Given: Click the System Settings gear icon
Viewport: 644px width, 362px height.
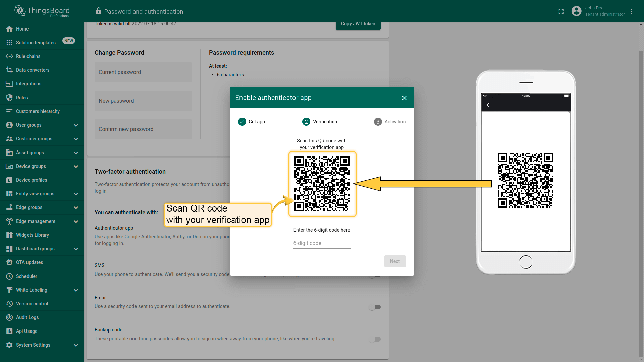Looking at the screenshot, I should tap(9, 345).
